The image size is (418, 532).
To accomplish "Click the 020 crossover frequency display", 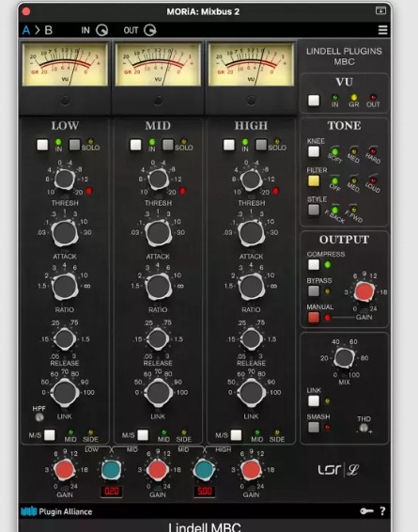I will 111,492.
